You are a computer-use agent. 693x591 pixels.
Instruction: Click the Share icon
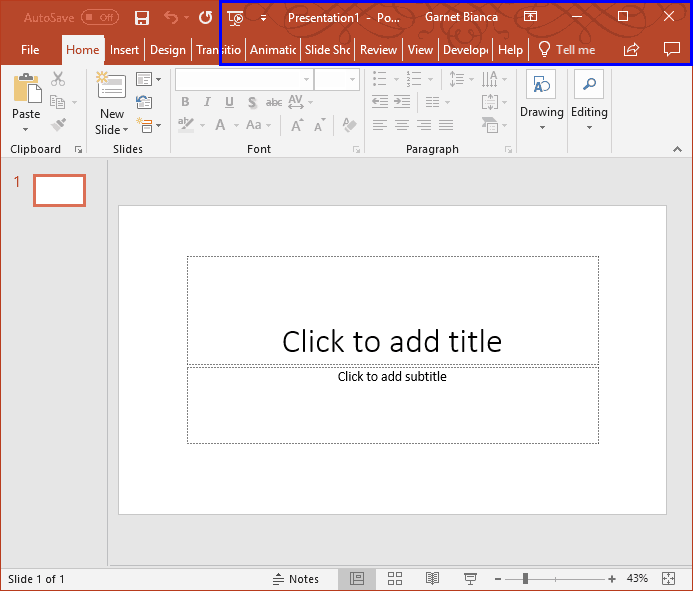631,50
